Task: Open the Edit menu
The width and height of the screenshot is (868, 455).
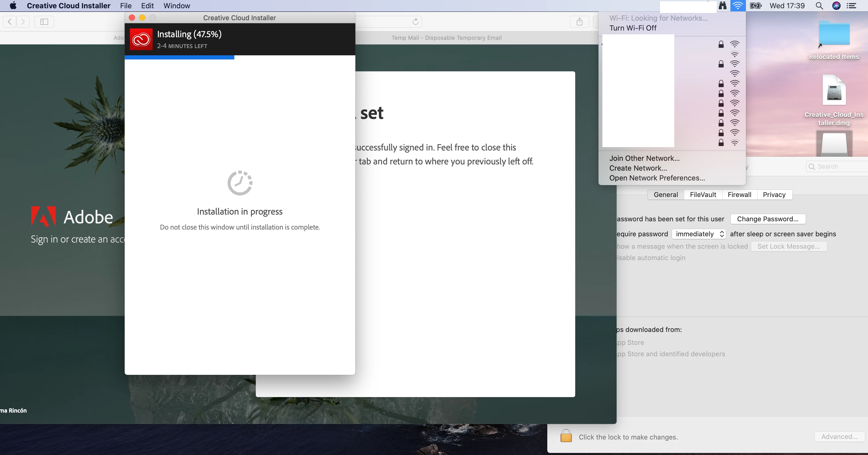Action: click(x=147, y=6)
